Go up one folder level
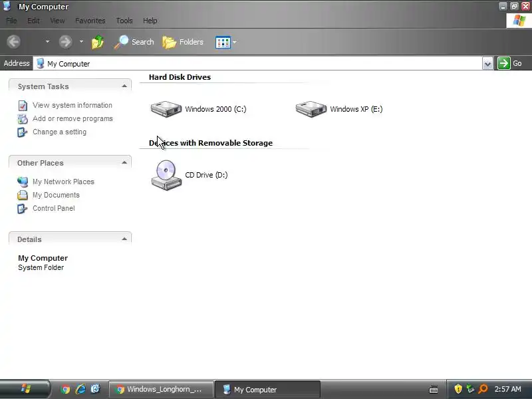 98,42
